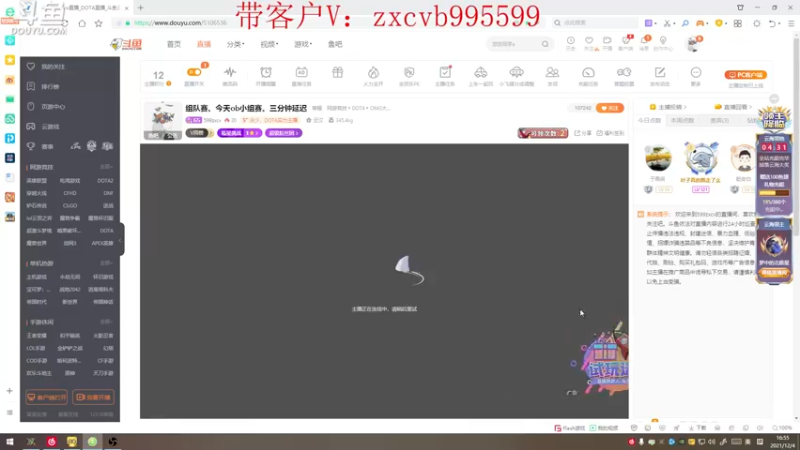Click the Douyu site search field
This screenshot has width=800, height=450.
(x=513, y=44)
